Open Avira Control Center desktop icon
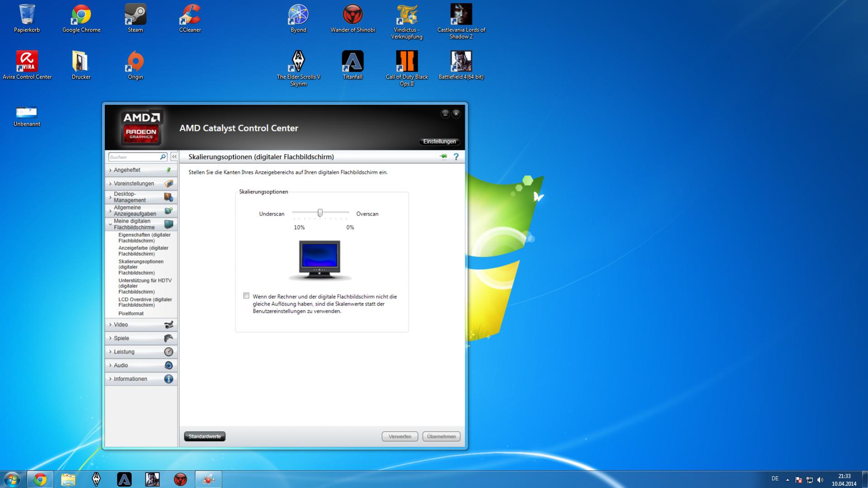The width and height of the screenshot is (868, 488). (27, 65)
